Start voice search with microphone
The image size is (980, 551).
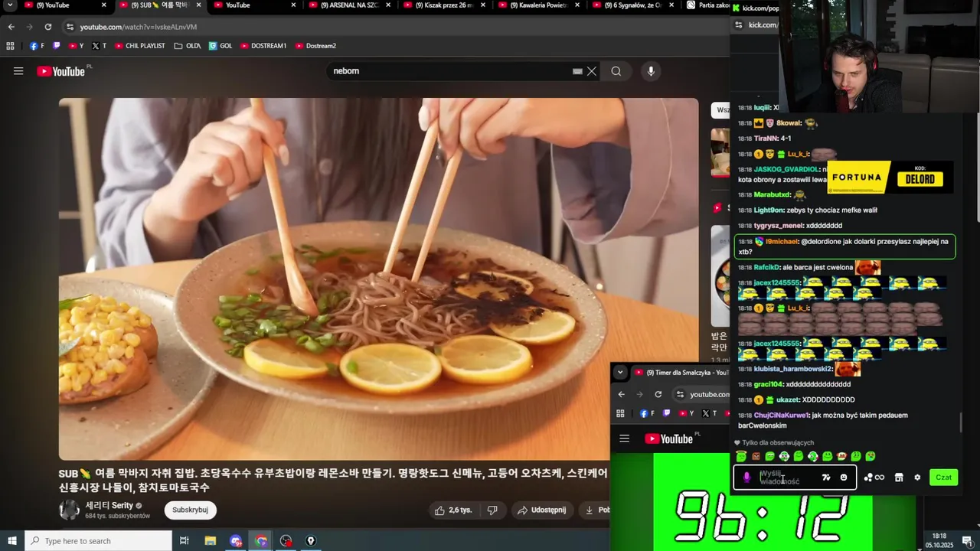point(651,71)
